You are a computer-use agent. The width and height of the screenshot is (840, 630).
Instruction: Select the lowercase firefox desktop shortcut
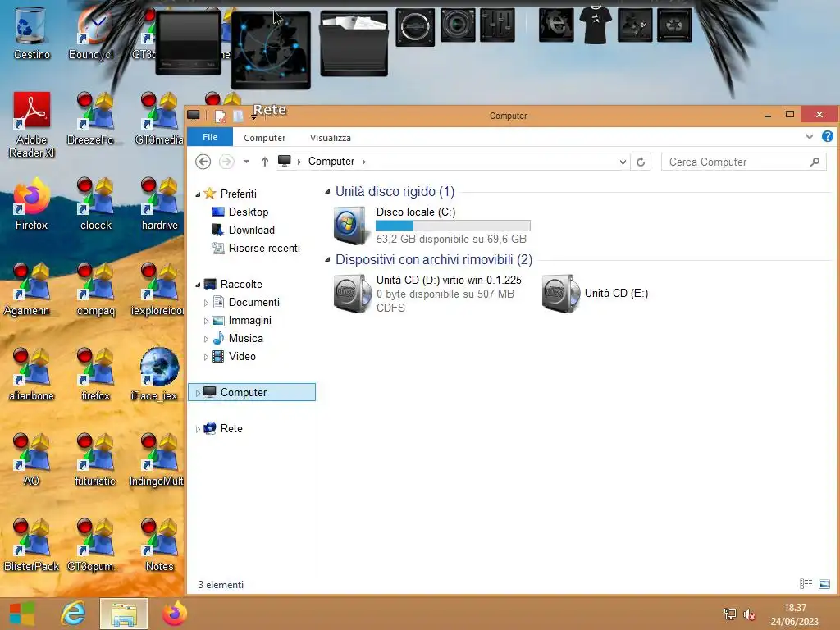pos(96,375)
